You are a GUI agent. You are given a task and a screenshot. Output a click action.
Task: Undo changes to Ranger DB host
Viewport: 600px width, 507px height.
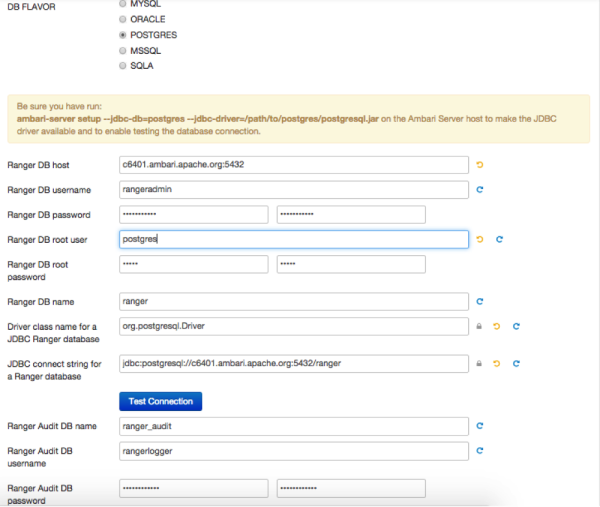pyautogui.click(x=479, y=165)
